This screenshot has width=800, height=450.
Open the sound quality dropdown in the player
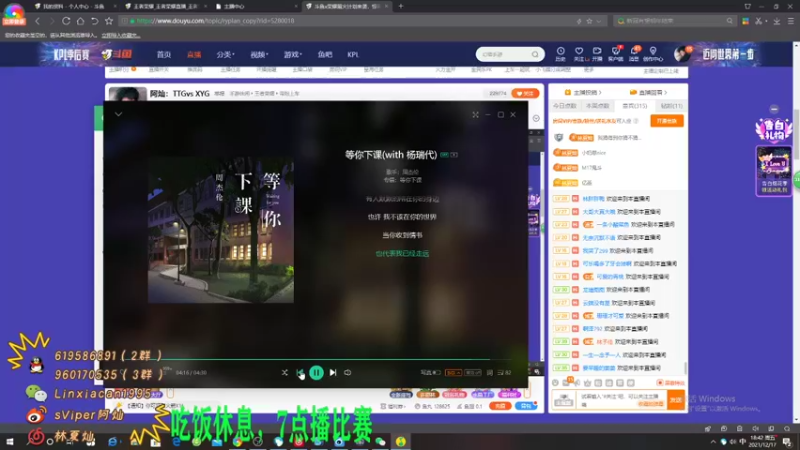[x=453, y=372]
